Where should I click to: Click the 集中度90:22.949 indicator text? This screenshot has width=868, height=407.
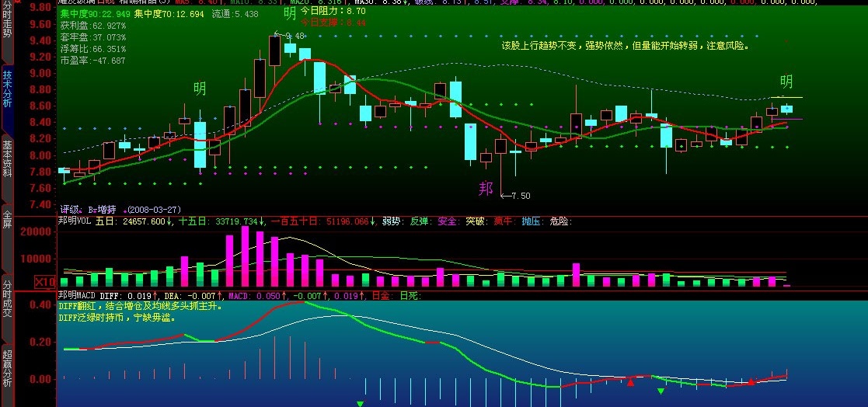[96, 14]
